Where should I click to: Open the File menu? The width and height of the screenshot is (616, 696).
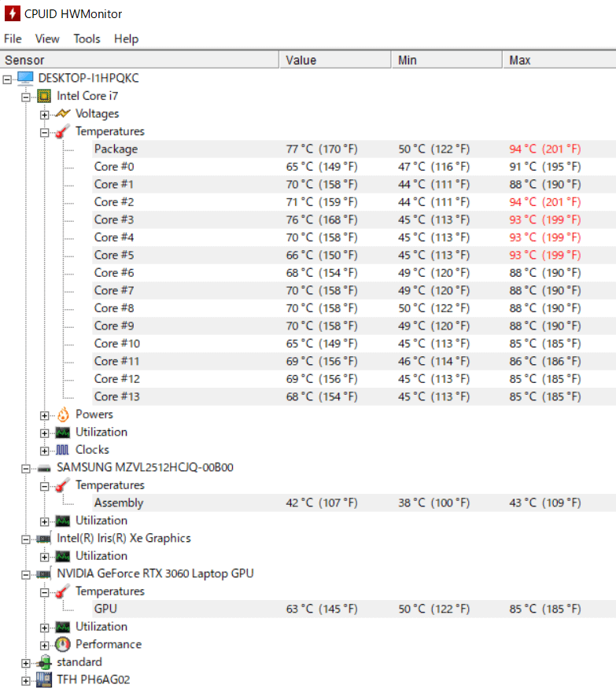[13, 39]
